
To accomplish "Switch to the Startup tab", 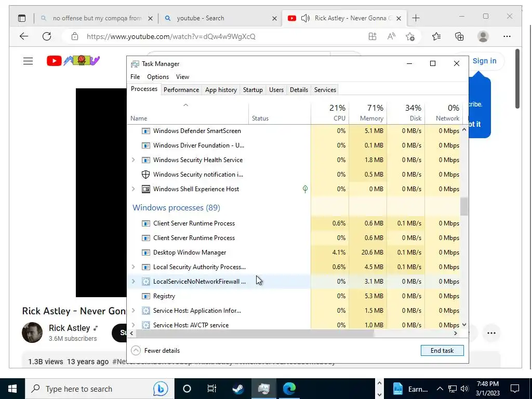I will click(253, 90).
